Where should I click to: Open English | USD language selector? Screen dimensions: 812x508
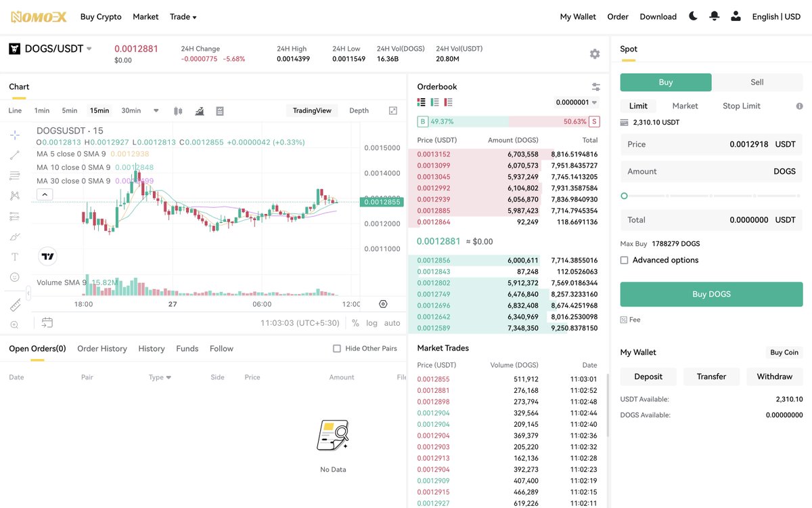(x=776, y=16)
